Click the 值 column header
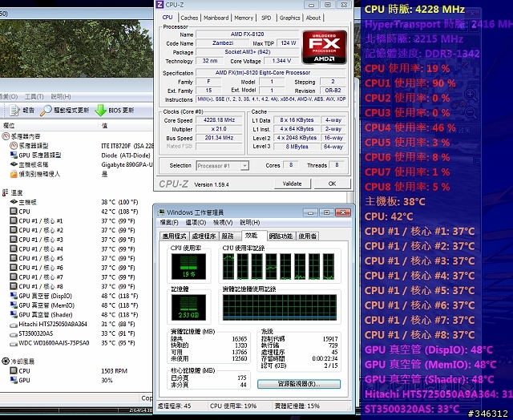Screen dimensions: 513x420 pyautogui.click(x=126, y=126)
